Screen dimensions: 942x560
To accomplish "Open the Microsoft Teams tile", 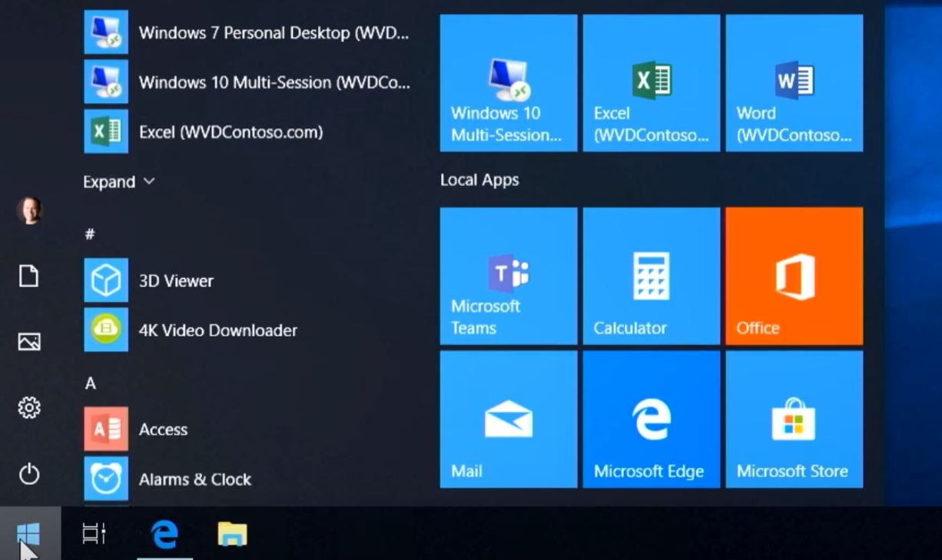I will [x=508, y=276].
